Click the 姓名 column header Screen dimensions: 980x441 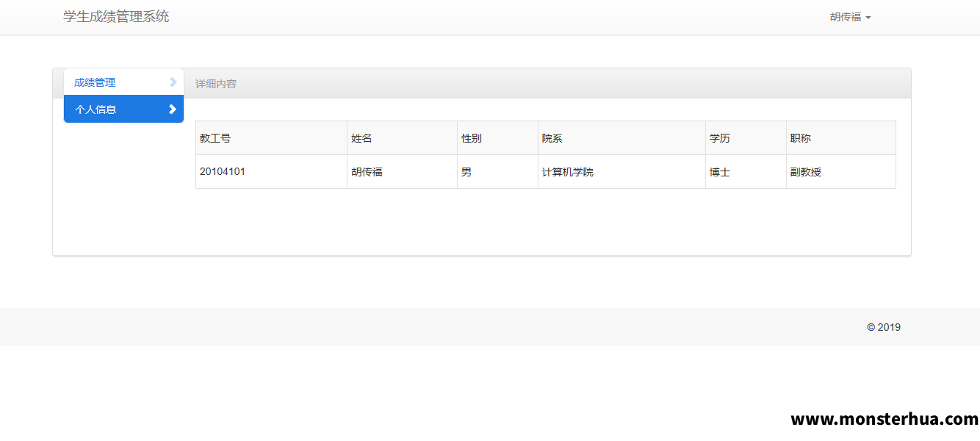[x=402, y=138]
